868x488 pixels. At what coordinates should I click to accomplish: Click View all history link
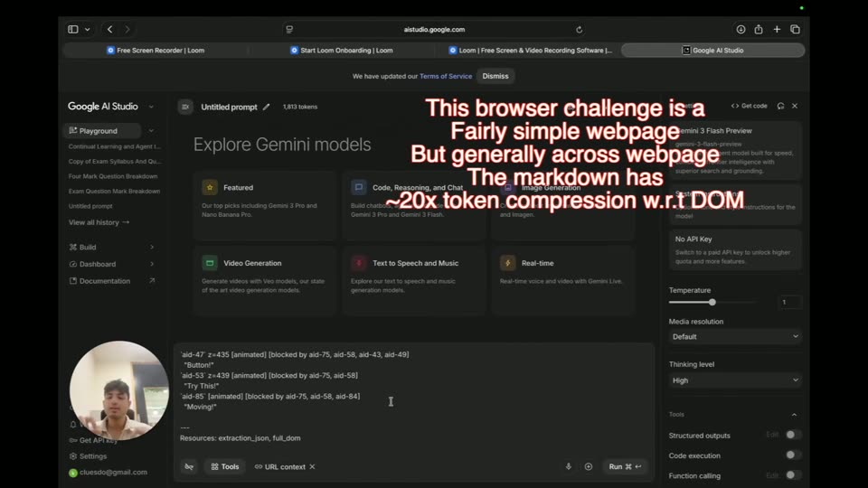pos(99,222)
